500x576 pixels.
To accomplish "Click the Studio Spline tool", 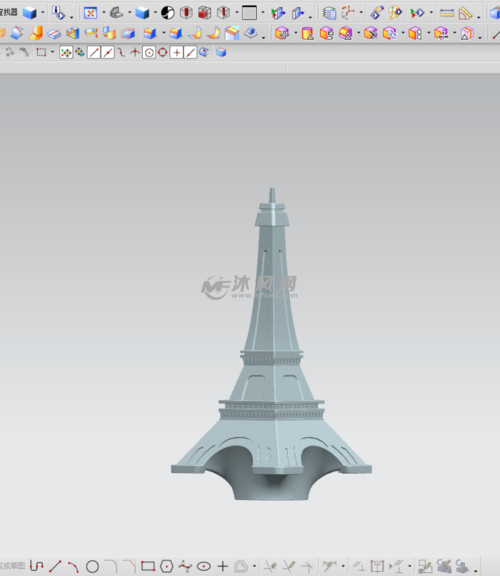I will click(185, 566).
